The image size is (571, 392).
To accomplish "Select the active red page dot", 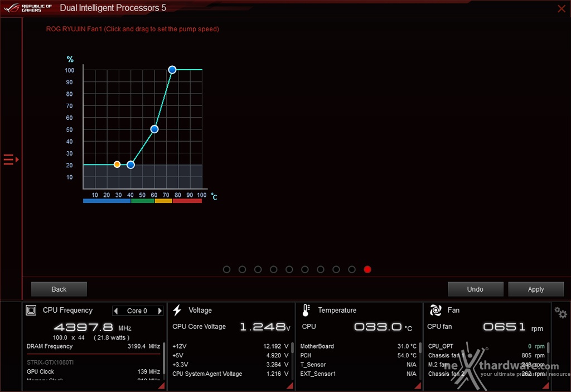I will click(367, 269).
